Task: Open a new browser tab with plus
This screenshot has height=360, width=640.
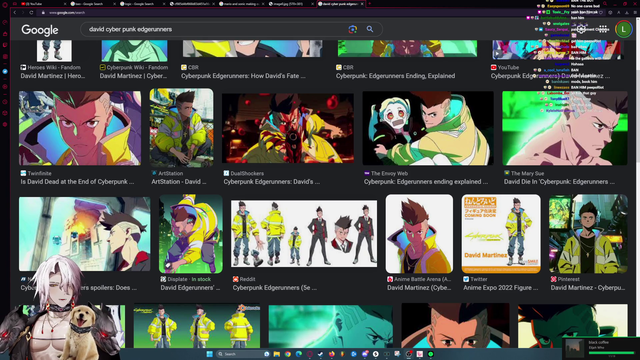Action: (369, 4)
